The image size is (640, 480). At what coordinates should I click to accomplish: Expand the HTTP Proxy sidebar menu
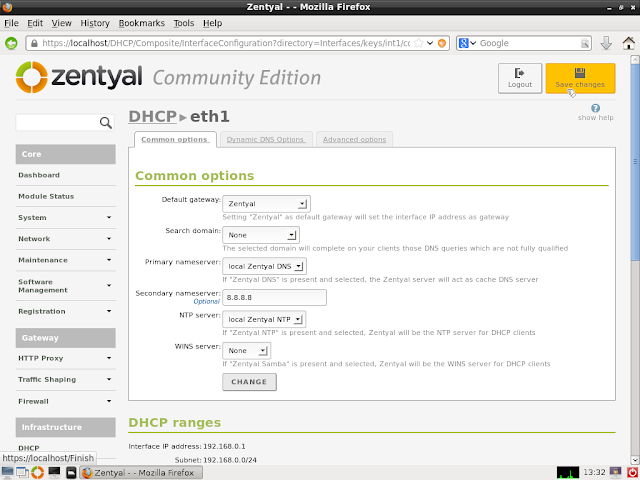pyautogui.click(x=65, y=358)
